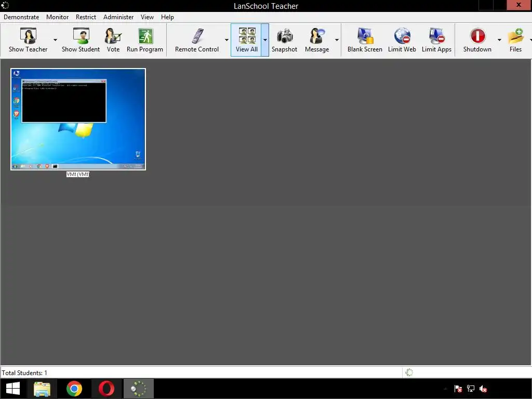
Task: Activate Blank Screen on students
Action: 365,40
